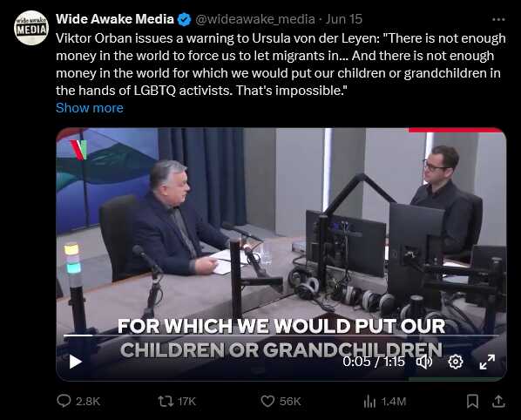Mute the video with speaker icon
The image size is (521, 420).
[x=424, y=362]
